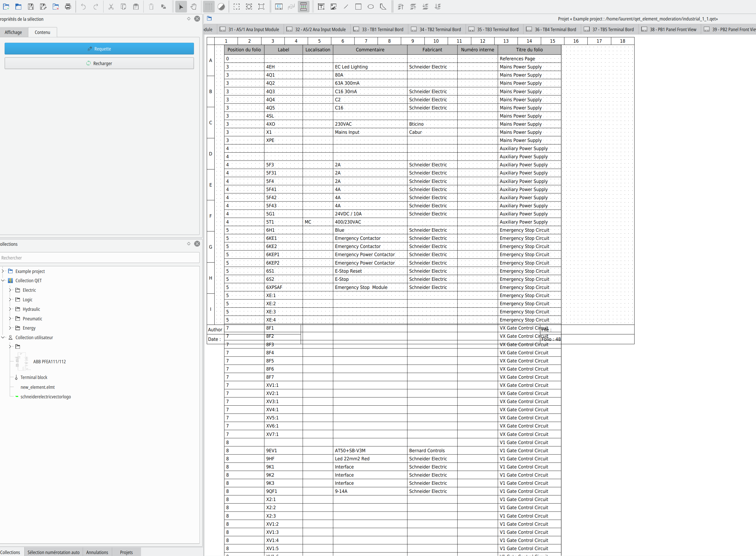Click the Save As icon
The width and height of the screenshot is (756, 556).
coord(43,6)
